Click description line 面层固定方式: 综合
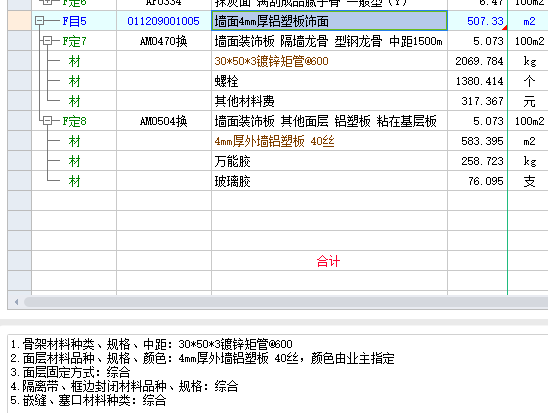The height and width of the screenshot is (413, 548). (x=70, y=372)
